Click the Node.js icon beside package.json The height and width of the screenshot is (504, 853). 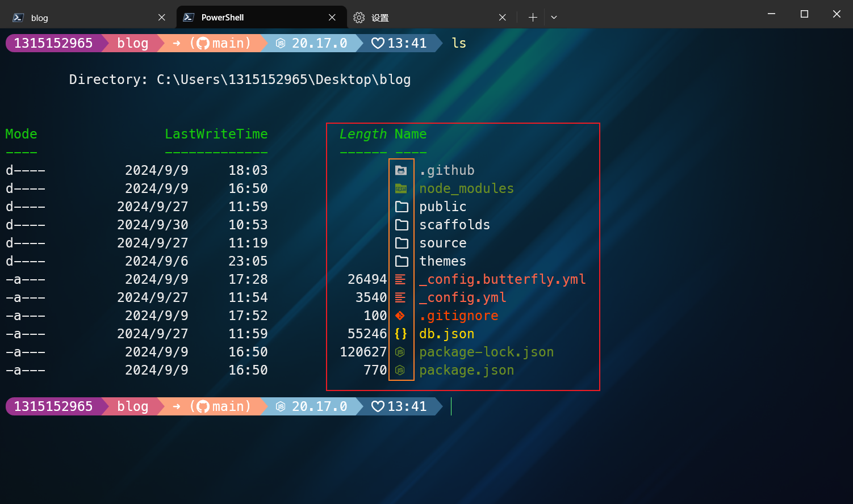[x=400, y=370]
